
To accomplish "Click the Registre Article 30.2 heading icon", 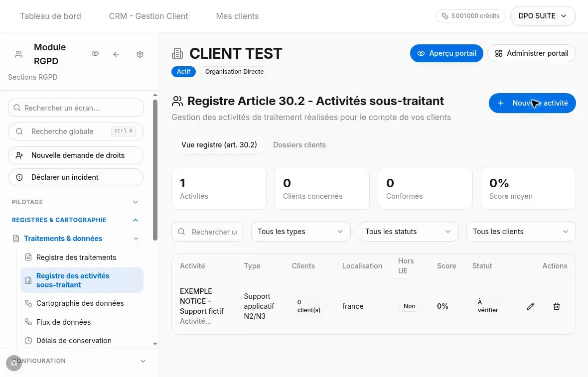I will coord(177,101).
